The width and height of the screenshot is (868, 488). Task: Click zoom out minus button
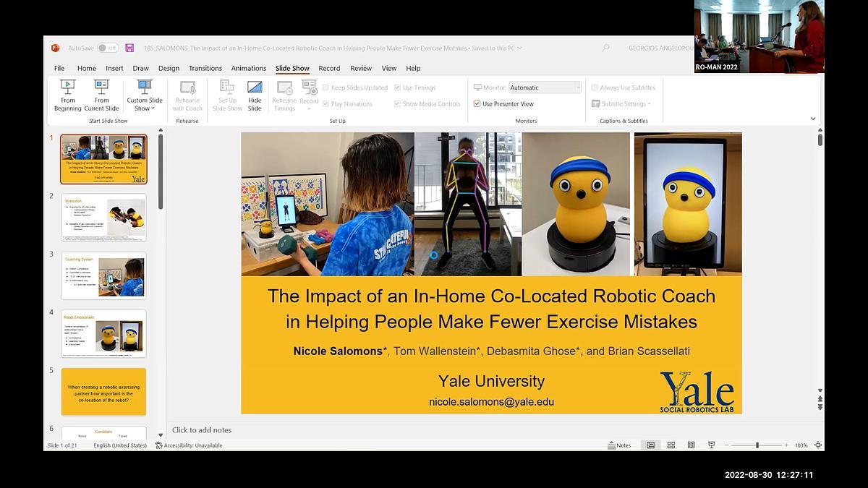727,445
